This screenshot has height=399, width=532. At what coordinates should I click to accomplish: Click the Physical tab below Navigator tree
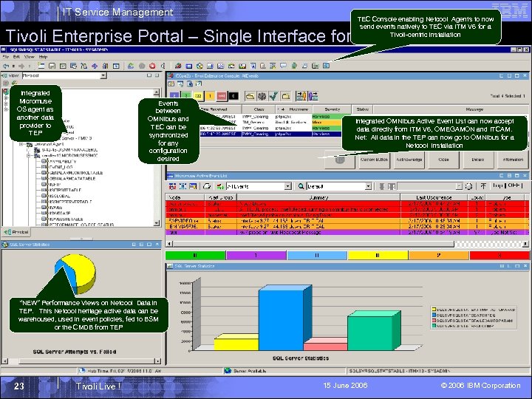click(x=16, y=233)
